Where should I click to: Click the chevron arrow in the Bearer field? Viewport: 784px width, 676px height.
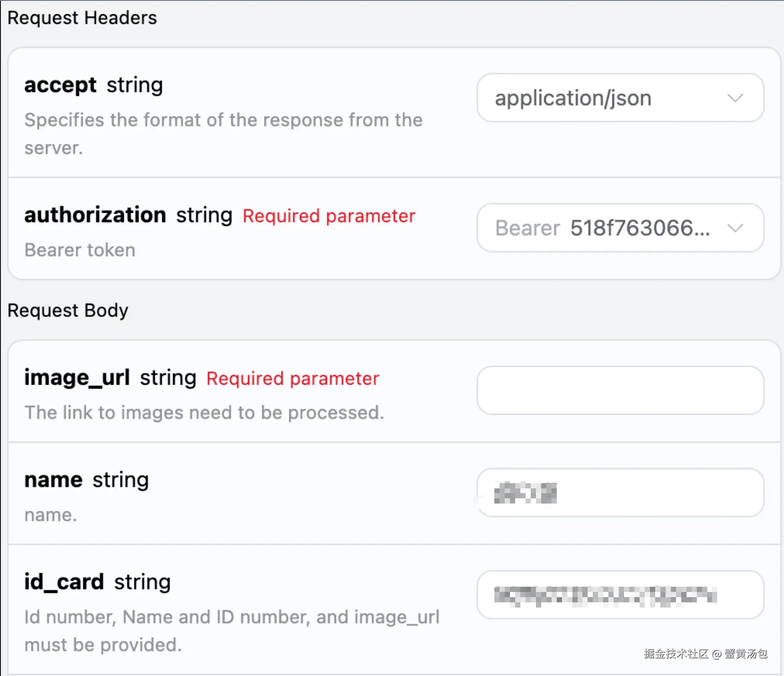click(x=735, y=228)
